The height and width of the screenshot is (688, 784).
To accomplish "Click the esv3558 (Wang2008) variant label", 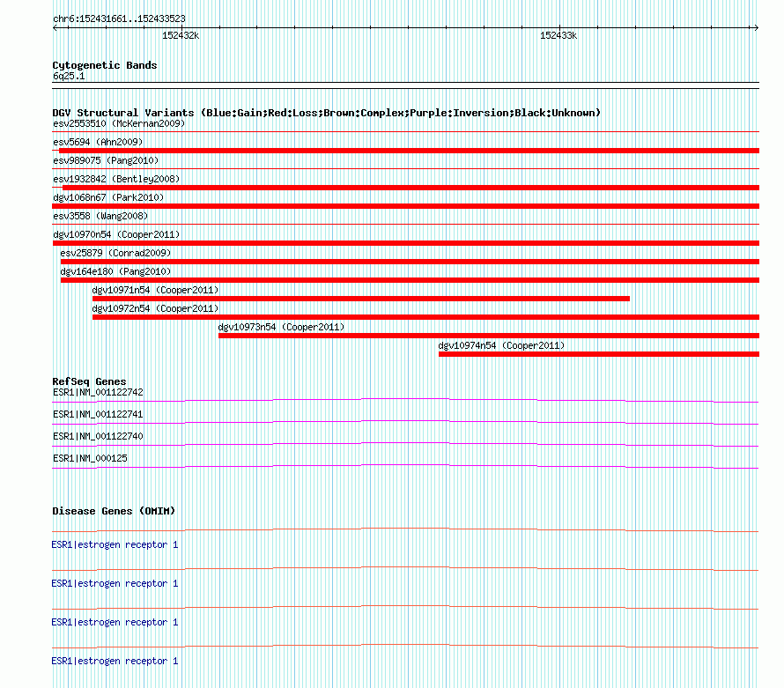I will pyautogui.click(x=100, y=216).
